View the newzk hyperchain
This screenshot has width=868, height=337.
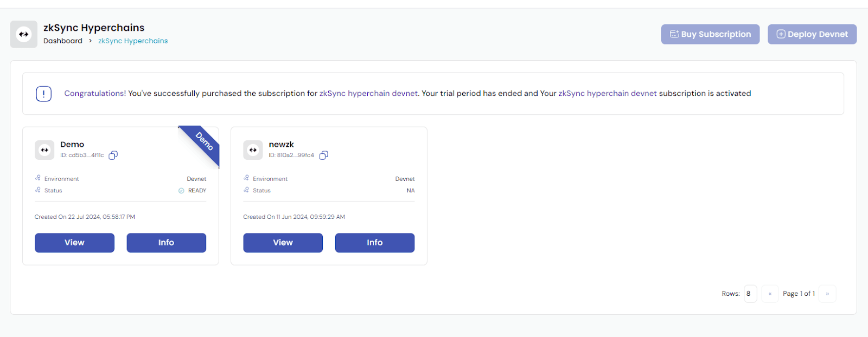click(x=283, y=243)
